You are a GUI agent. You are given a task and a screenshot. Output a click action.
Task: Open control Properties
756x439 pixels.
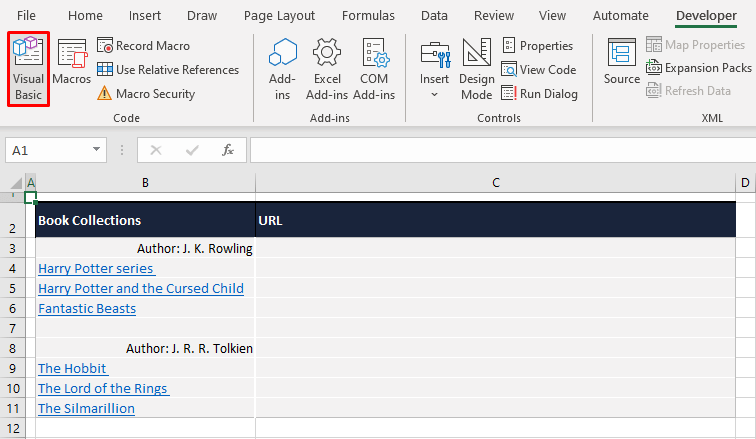(x=538, y=46)
